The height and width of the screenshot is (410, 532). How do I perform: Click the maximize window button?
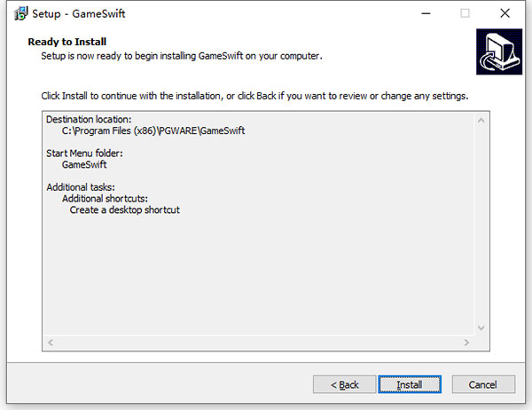tap(465, 13)
